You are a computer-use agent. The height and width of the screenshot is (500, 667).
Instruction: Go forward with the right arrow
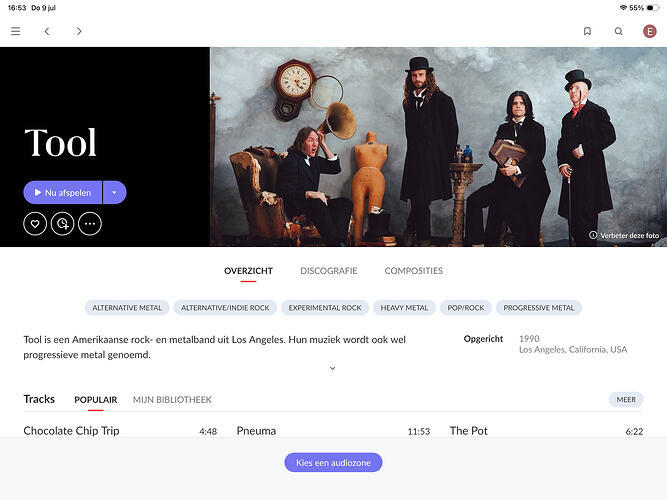pyautogui.click(x=79, y=31)
